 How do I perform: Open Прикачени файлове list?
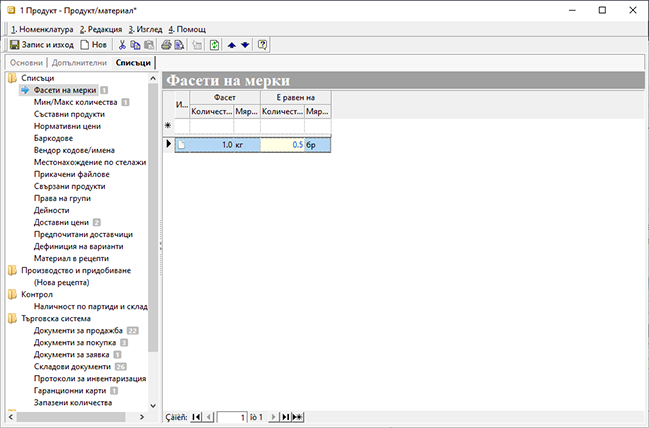(x=72, y=174)
